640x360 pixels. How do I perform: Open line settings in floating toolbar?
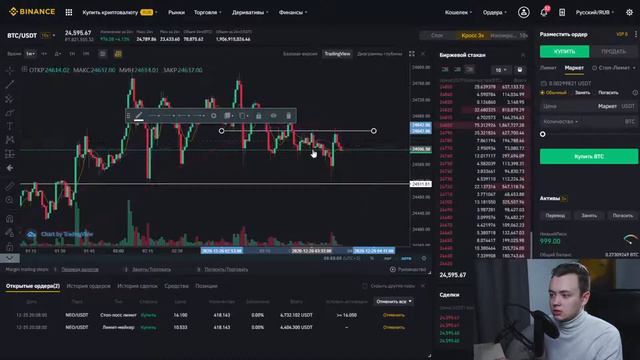pyautogui.click(x=213, y=116)
